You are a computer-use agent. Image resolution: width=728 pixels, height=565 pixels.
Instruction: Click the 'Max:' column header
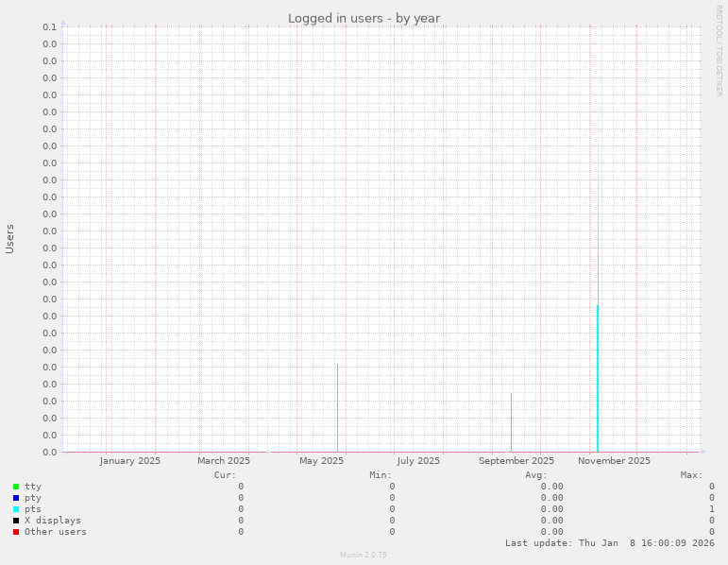point(691,474)
